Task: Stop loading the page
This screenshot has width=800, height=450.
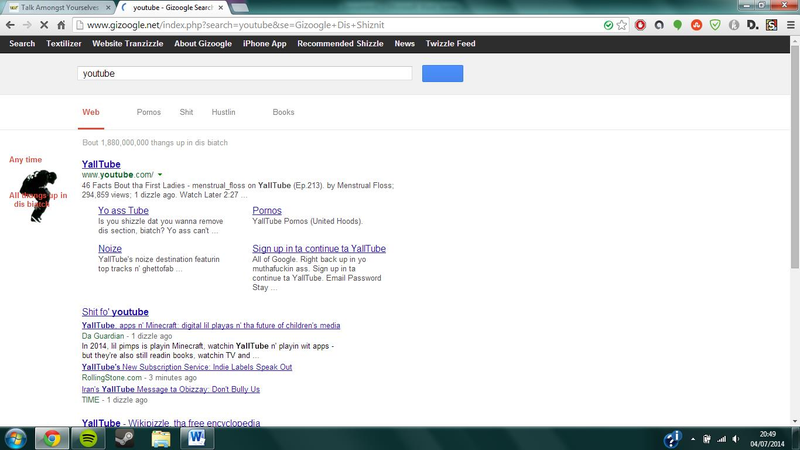Action: point(44,25)
